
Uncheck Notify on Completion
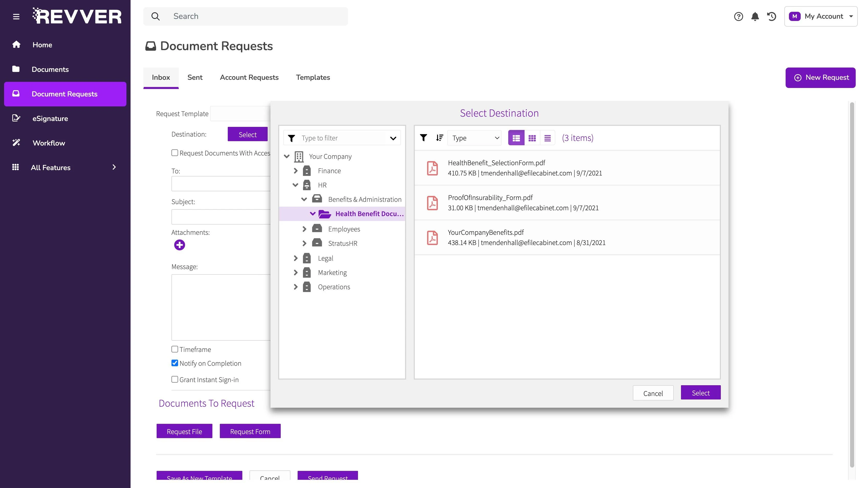(175, 363)
